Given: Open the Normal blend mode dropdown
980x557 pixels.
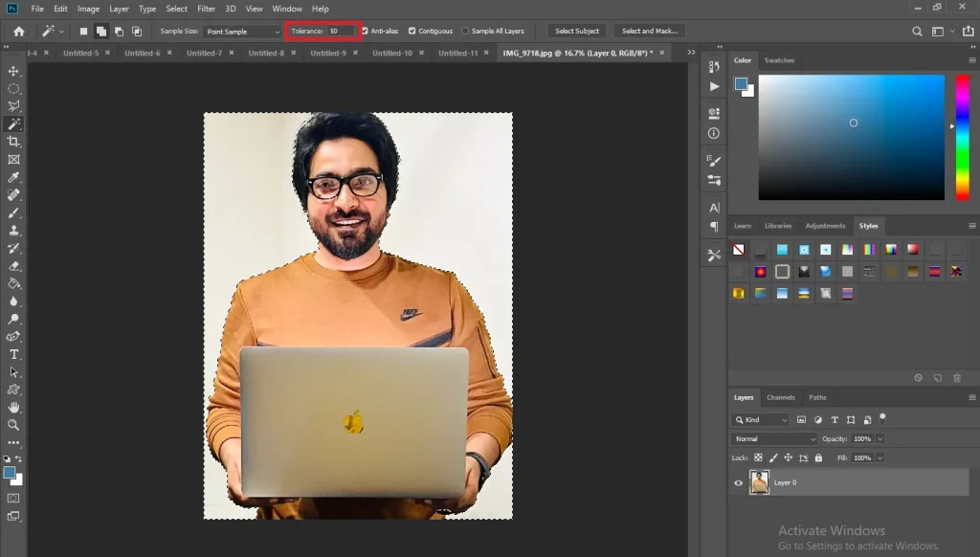Looking at the screenshot, I should [x=774, y=438].
